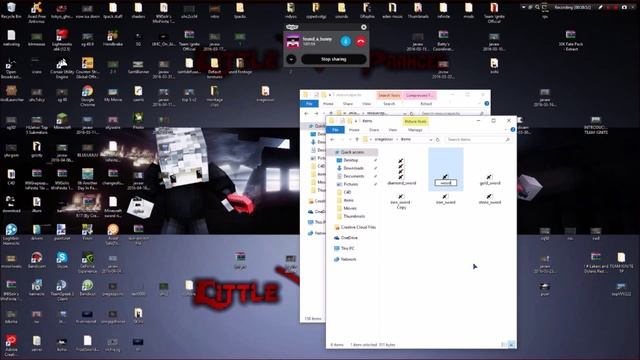640x360 pixels.
Task: Open Creative Cloud Files in navigation pane
Action: click(x=358, y=227)
